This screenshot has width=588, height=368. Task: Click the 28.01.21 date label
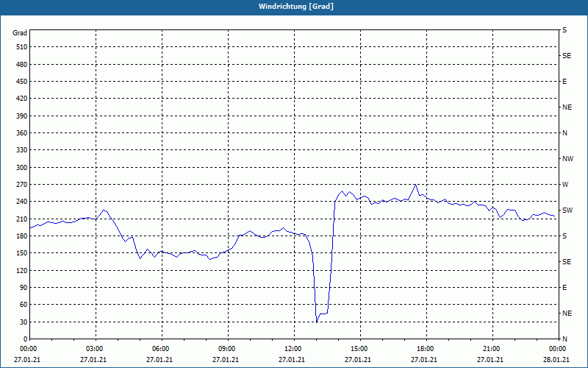tap(556, 360)
